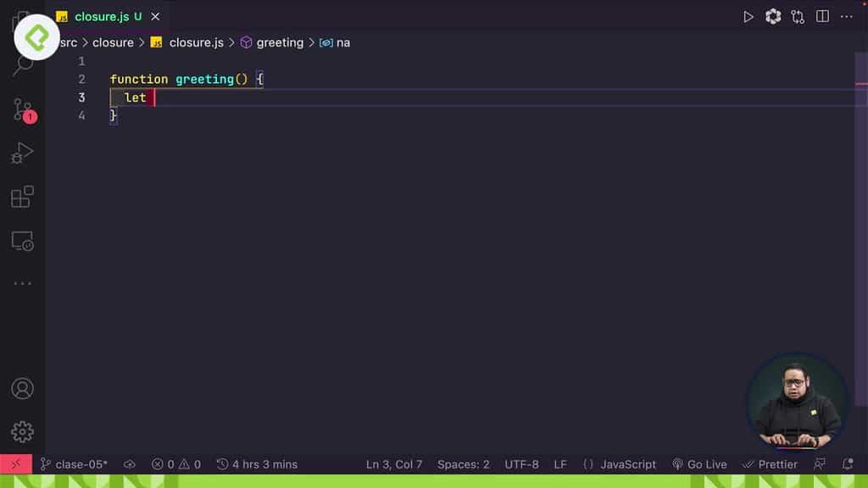Toggle the split editor layout button
The width and height of the screenshot is (868, 488).
click(821, 16)
